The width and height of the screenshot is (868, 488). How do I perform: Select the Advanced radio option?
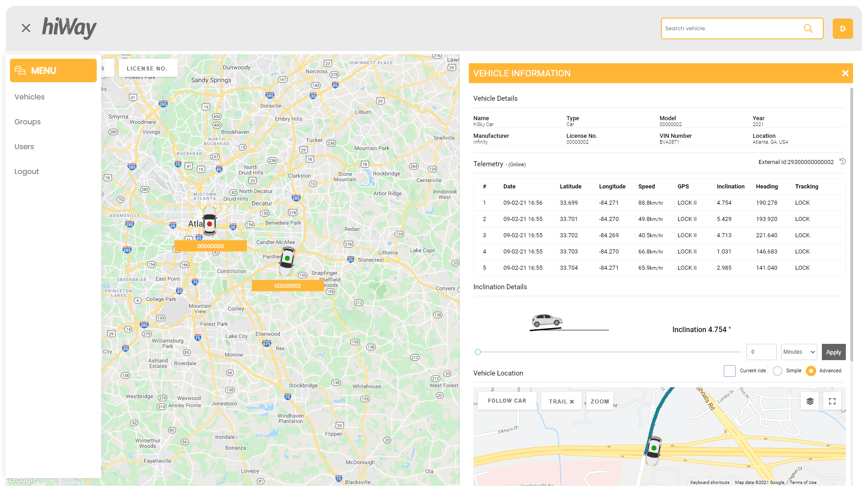coord(811,371)
